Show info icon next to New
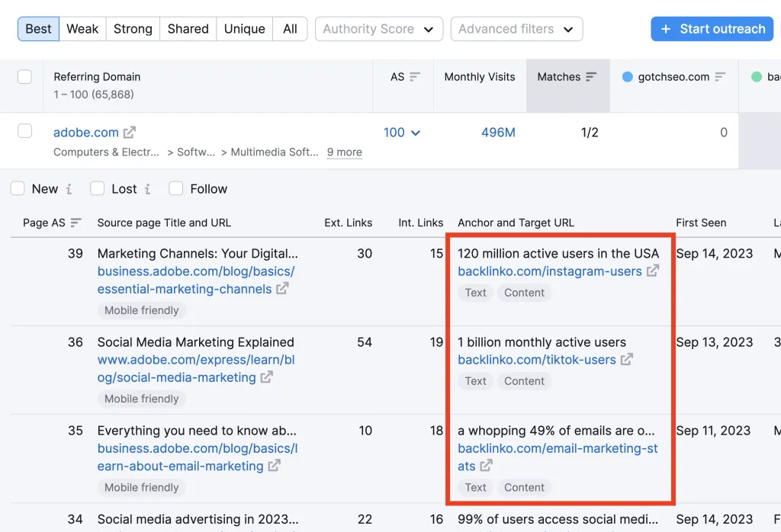The image size is (781, 532). tap(69, 189)
